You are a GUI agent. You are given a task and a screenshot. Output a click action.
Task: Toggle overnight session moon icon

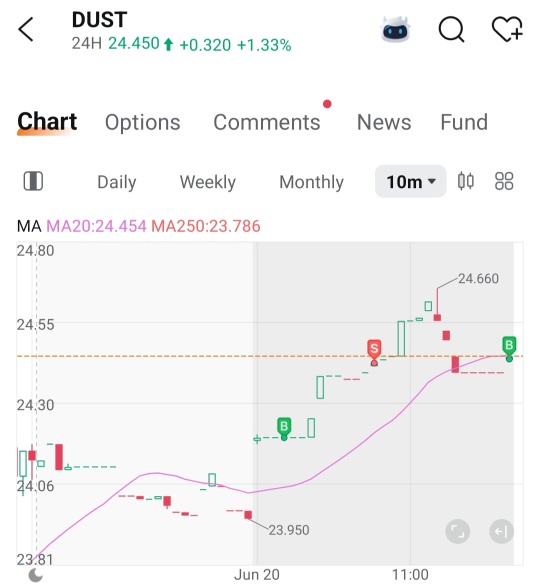pyautogui.click(x=36, y=575)
